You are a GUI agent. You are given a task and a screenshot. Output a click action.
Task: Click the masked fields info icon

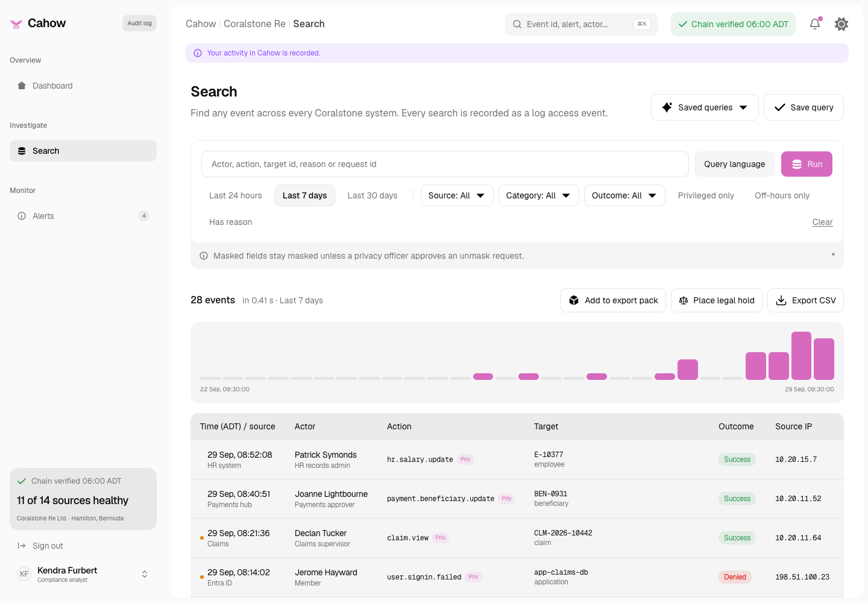(x=204, y=256)
